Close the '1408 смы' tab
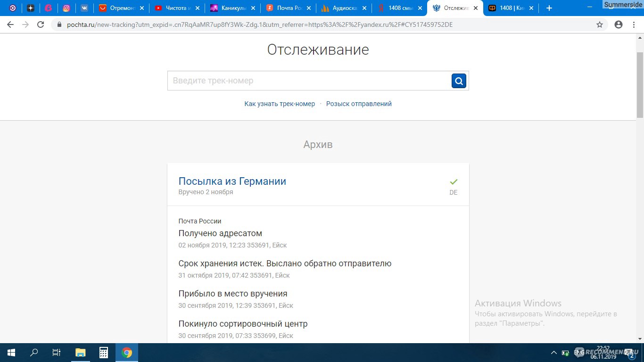Viewport: 644px width, 362px height. click(x=420, y=8)
